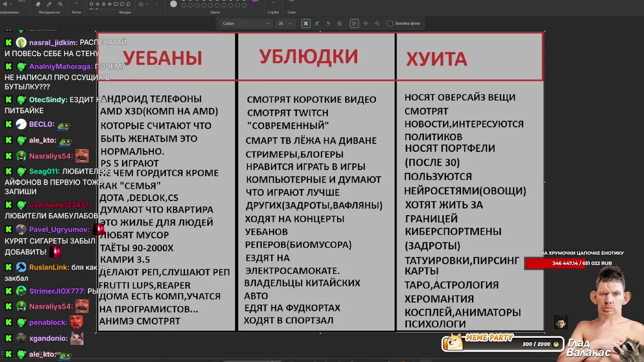The image size is (644, 362).
Task: Pick the oval callout shape
Action: 122,4
